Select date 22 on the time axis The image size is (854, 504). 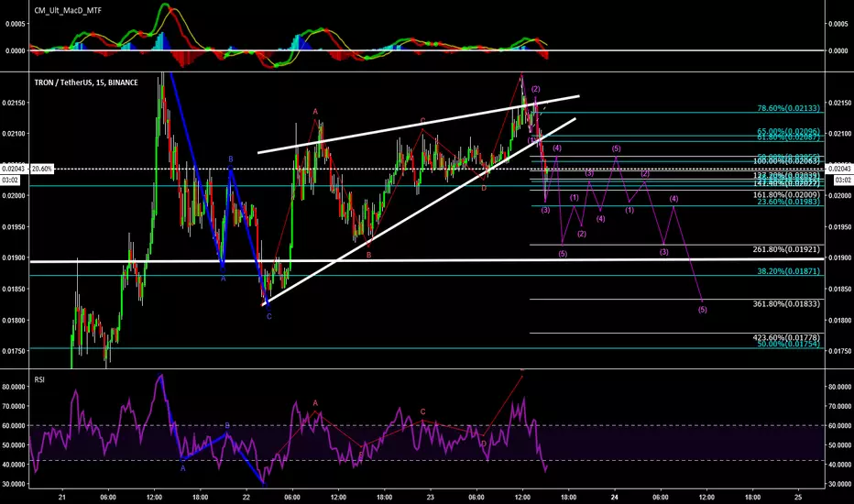[246, 497]
